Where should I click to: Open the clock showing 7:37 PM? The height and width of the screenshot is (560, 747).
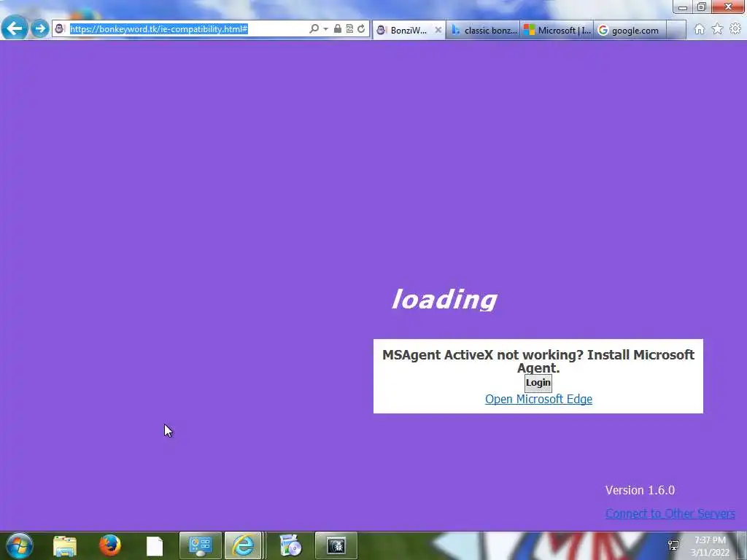(710, 546)
